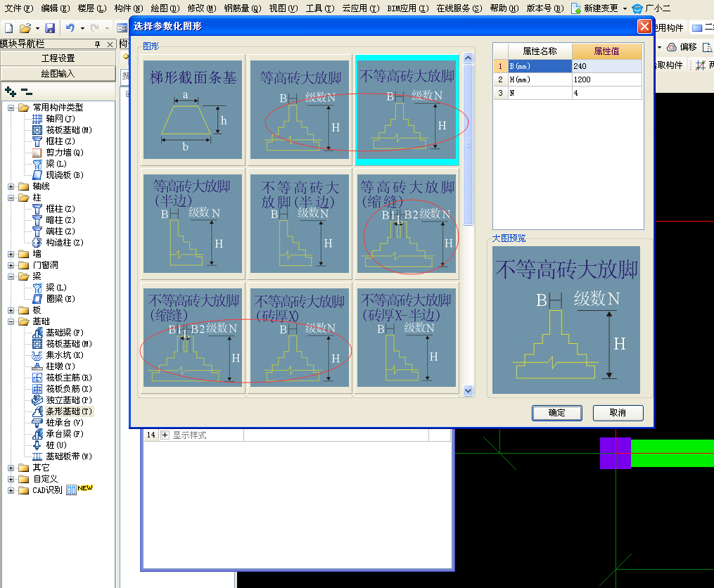Click the B(mm) value field 240
Image resolution: width=714 pixels, height=588 pixels.
tap(607, 67)
